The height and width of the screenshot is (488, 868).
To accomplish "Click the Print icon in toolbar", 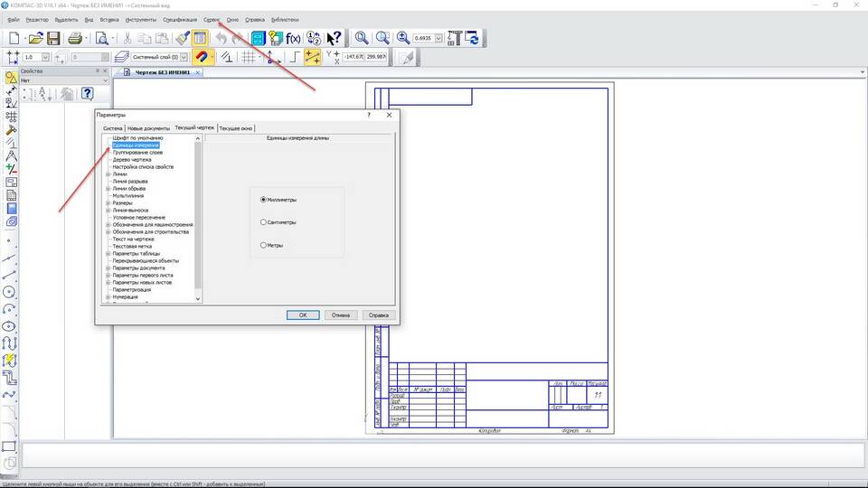I will tap(76, 38).
